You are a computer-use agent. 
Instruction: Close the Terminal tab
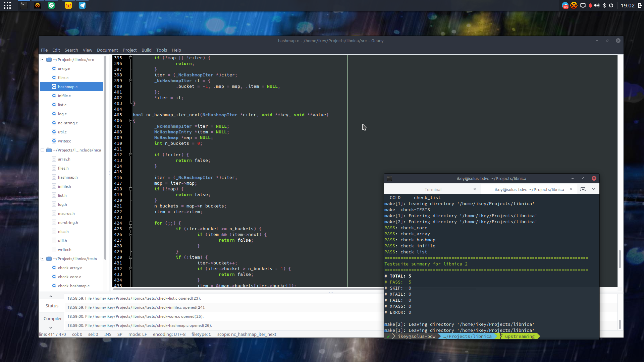pyautogui.click(x=475, y=189)
